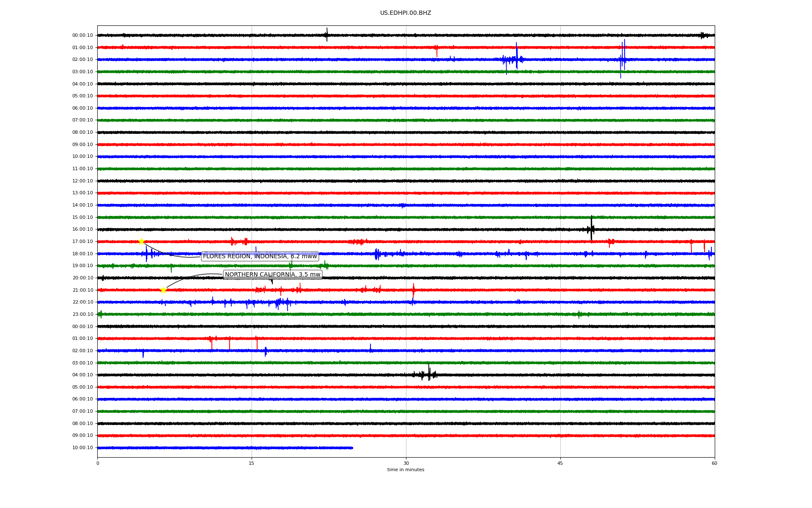Click the second 01:00:10 time label
812x508 pixels.
click(82, 339)
